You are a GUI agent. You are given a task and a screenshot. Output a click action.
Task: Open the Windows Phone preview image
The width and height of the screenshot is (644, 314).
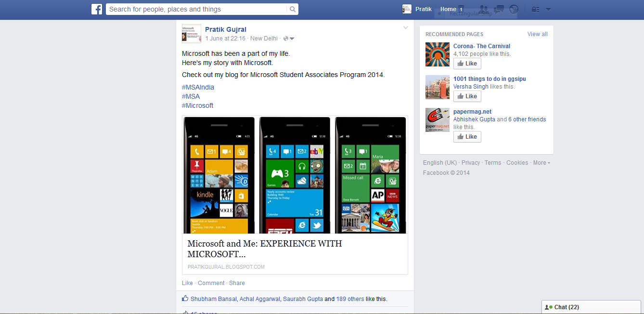pyautogui.click(x=295, y=175)
